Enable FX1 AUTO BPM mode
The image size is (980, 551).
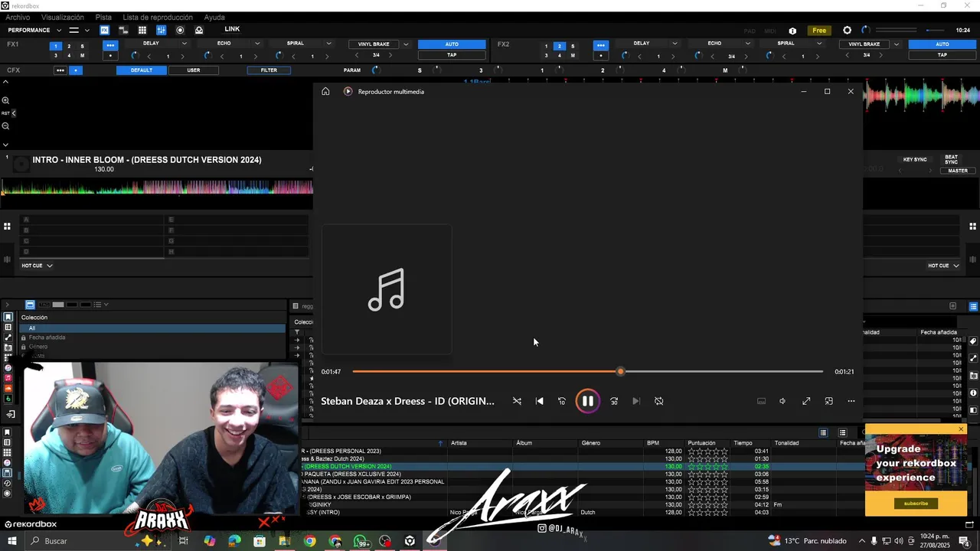(452, 44)
